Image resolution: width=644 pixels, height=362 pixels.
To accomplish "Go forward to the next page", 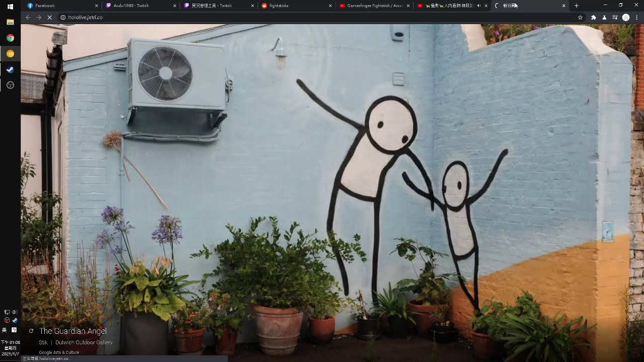I will [x=39, y=17].
